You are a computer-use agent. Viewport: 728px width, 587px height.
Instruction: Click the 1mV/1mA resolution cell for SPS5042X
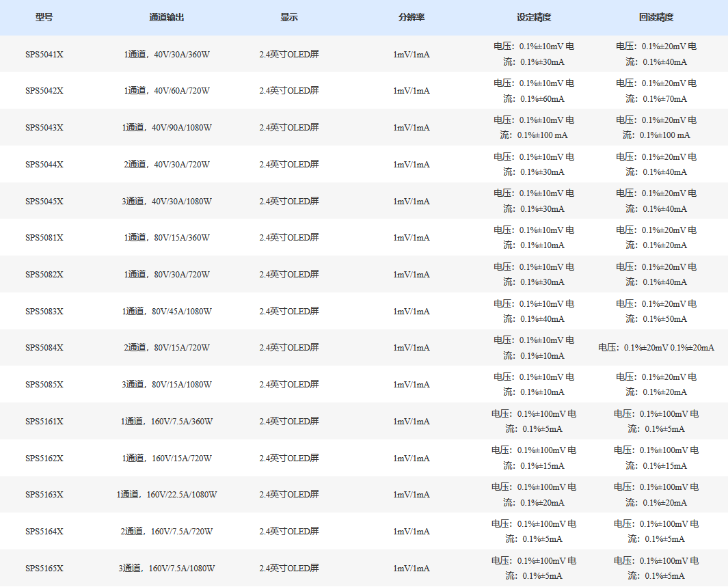412,90
